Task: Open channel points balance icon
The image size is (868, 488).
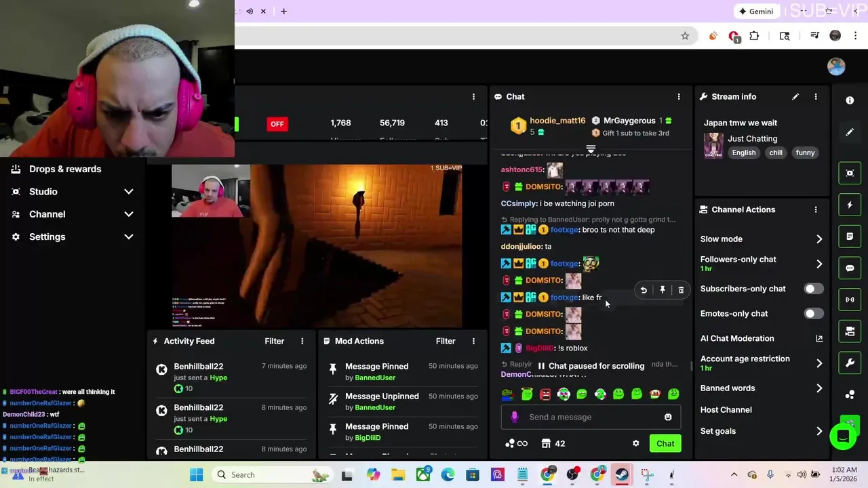Action: coord(515,443)
